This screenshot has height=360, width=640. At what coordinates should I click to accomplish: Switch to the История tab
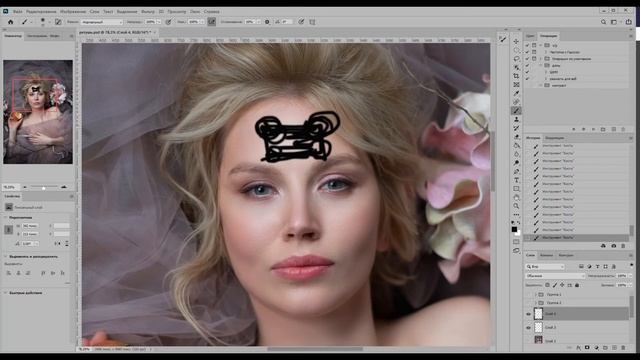(x=533, y=138)
